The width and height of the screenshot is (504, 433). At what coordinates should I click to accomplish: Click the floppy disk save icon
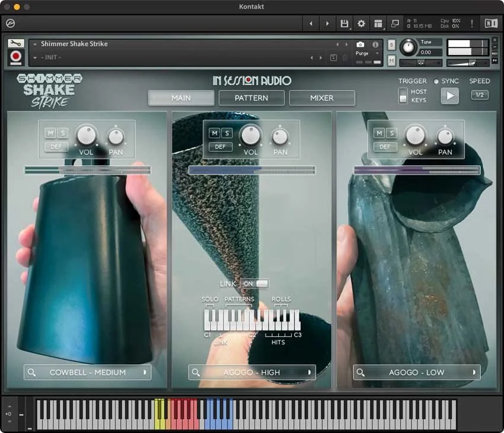pos(344,24)
